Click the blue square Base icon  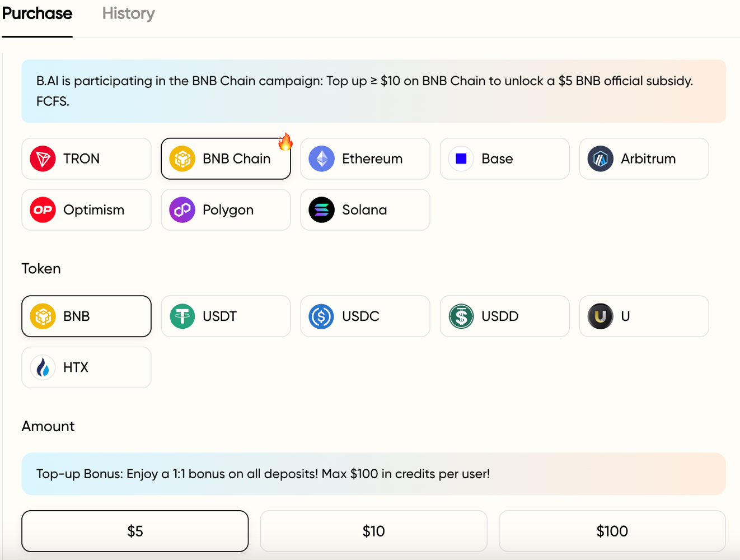pyautogui.click(x=461, y=158)
